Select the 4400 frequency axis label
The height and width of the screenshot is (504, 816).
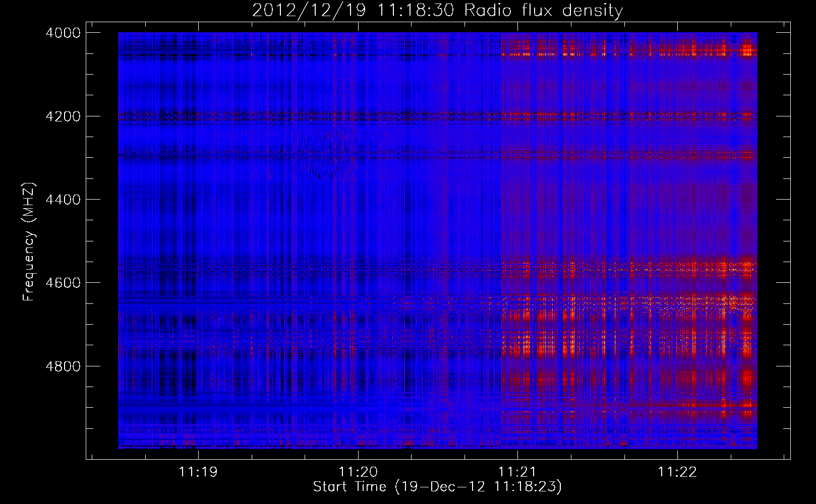click(x=63, y=200)
